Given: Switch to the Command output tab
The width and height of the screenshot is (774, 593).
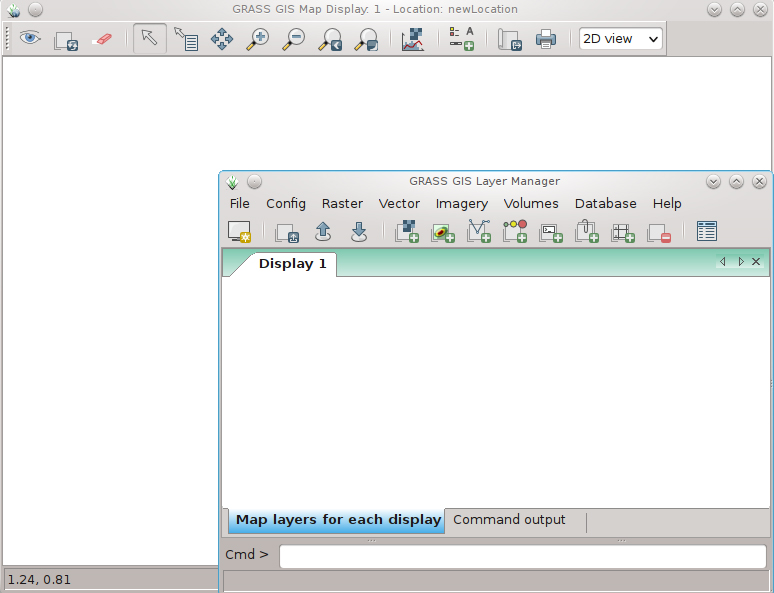Looking at the screenshot, I should coord(509,520).
